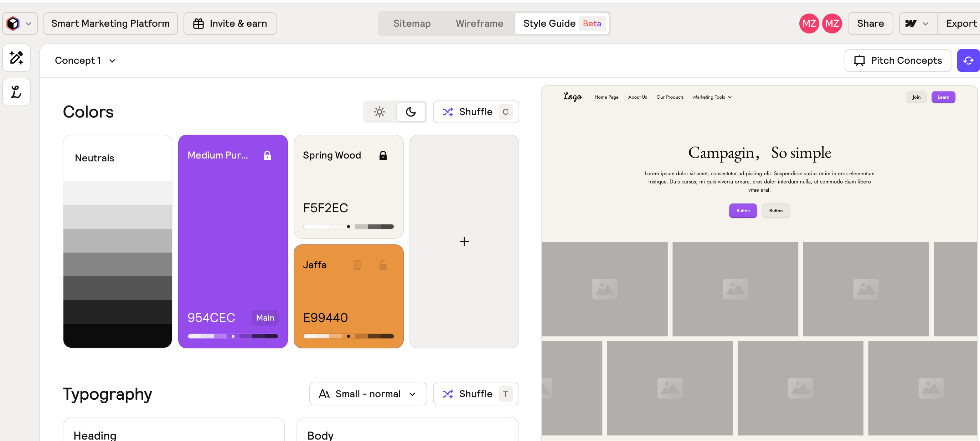Click About Us in preview navigation
The height and width of the screenshot is (441, 980).
click(637, 97)
